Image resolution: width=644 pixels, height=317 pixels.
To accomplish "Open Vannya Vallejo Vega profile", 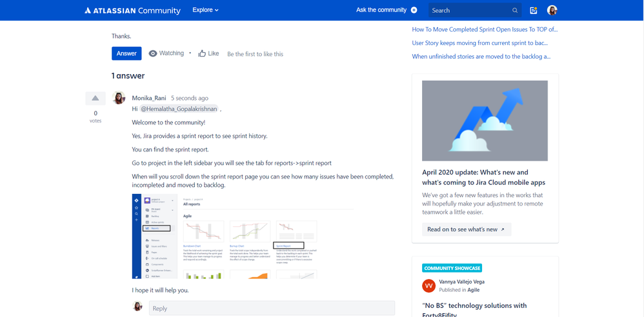I will click(x=461, y=282).
